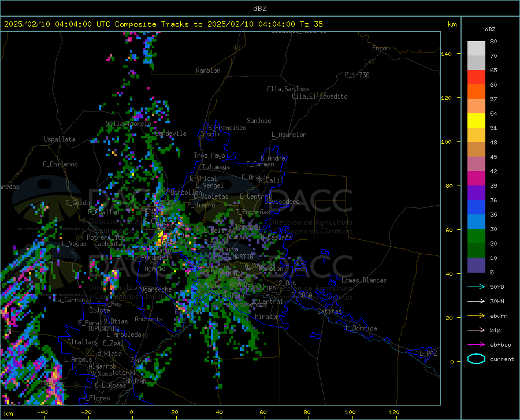The image size is (520, 420).
Task: Click the V_Flores place label
Action: (x=96, y=398)
